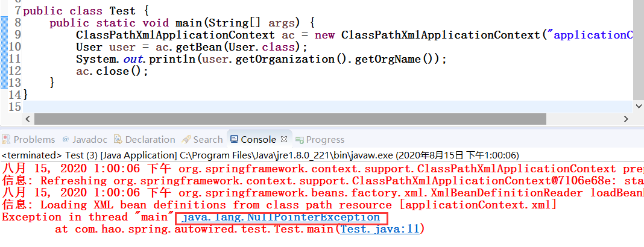Click the editor horizontal scrollbar right arrow

[x=627, y=119]
